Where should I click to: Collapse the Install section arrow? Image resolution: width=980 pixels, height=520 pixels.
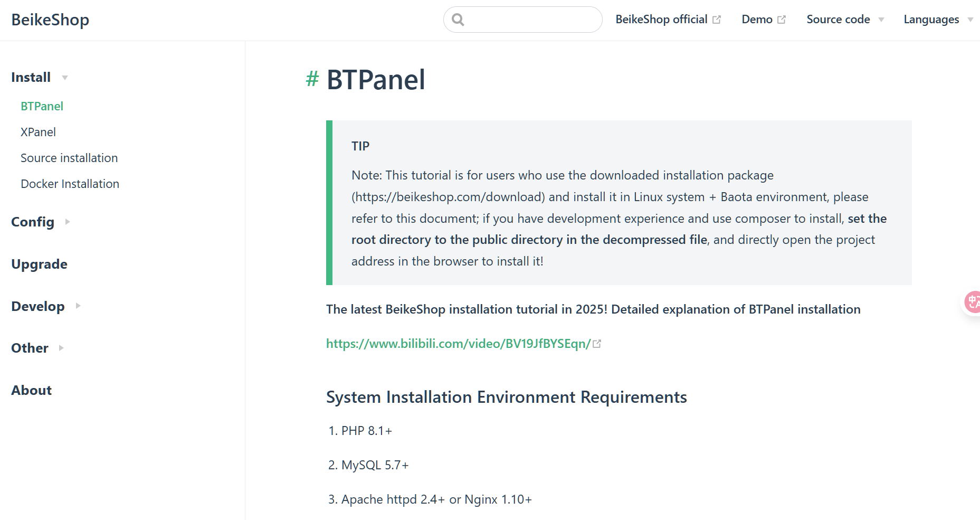click(x=65, y=78)
